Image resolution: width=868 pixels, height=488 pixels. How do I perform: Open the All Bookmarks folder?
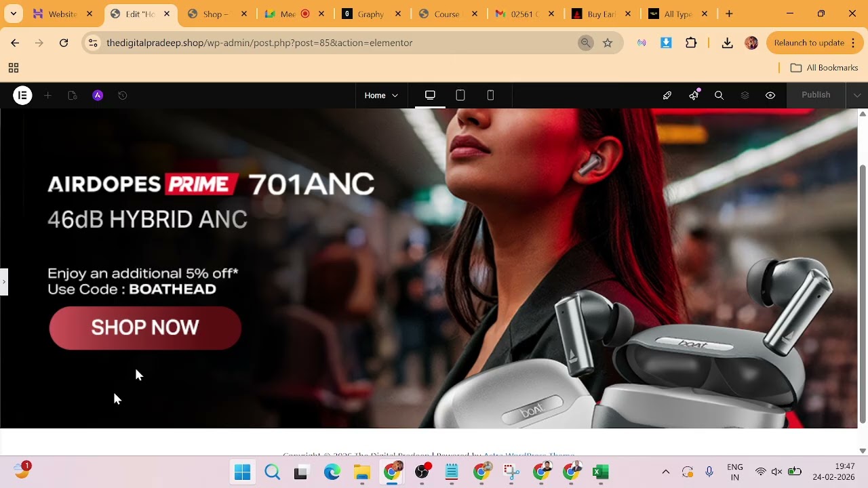825,68
